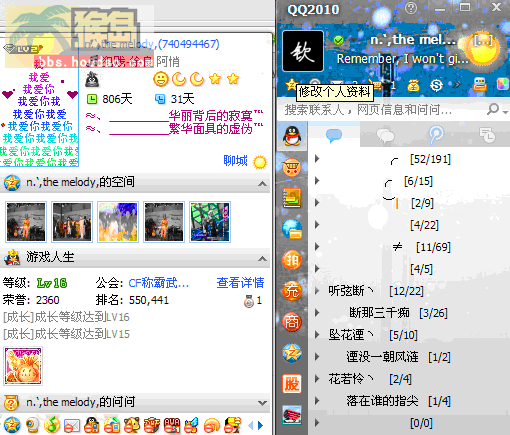Open the 商 store icon in sidebar

(x=292, y=322)
